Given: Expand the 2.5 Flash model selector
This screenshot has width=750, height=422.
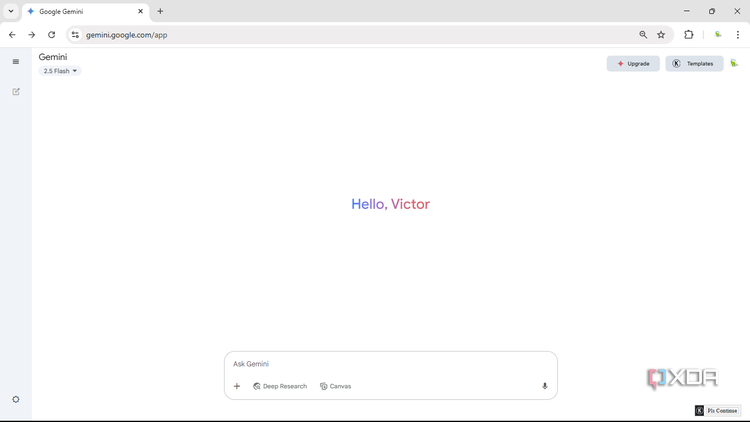Looking at the screenshot, I should pos(60,71).
